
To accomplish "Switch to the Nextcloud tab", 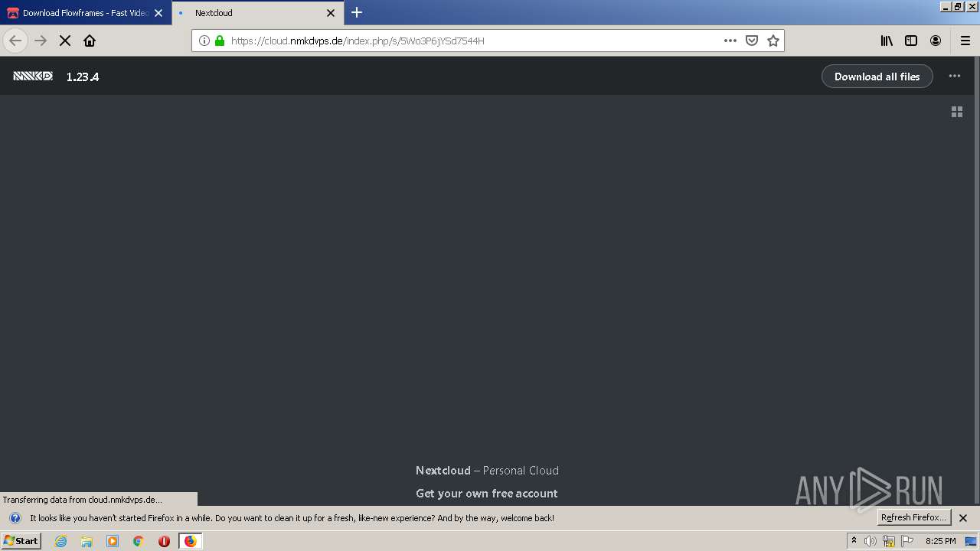I will (x=256, y=13).
